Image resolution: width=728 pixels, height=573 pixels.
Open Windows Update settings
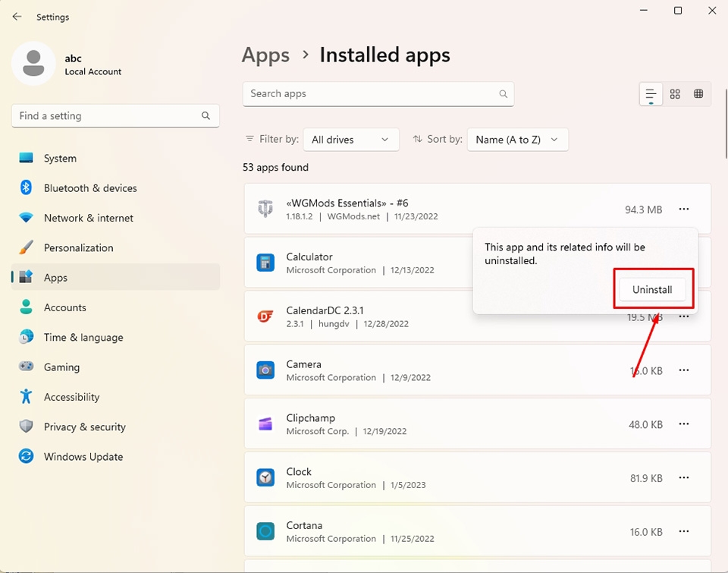115,456
